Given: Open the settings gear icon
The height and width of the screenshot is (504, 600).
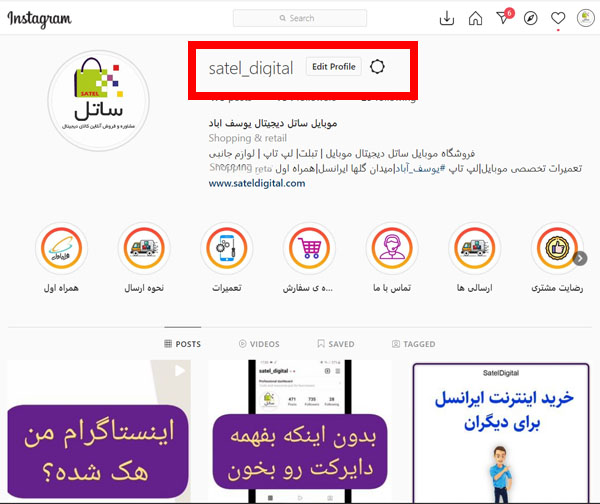Looking at the screenshot, I should [377, 67].
